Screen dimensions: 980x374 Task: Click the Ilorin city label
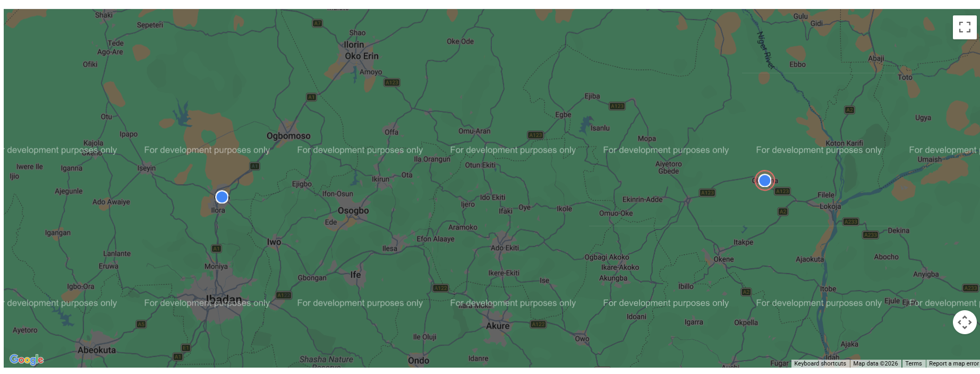click(354, 45)
